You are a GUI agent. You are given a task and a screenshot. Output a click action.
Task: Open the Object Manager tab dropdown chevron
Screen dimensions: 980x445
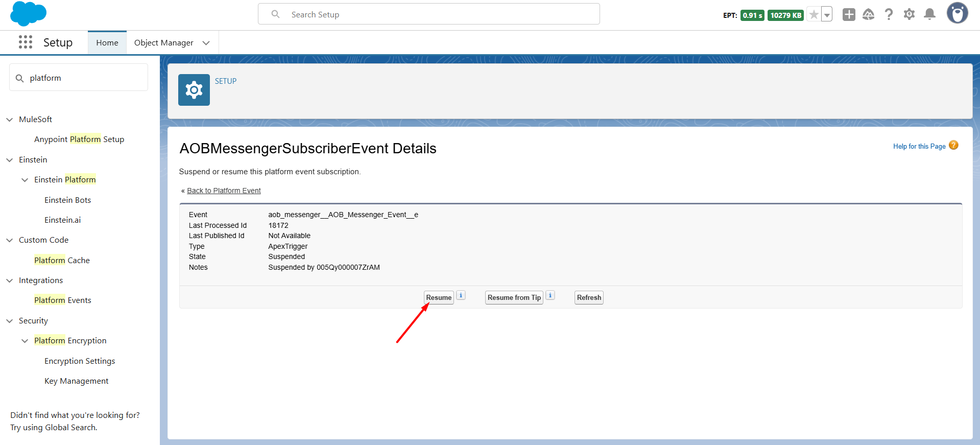pyautogui.click(x=206, y=43)
